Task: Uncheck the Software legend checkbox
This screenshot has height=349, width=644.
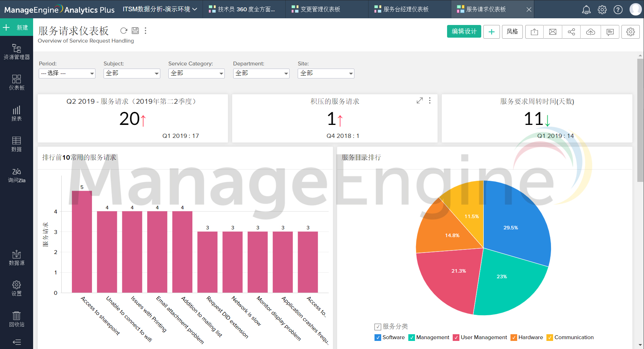Action: 378,337
